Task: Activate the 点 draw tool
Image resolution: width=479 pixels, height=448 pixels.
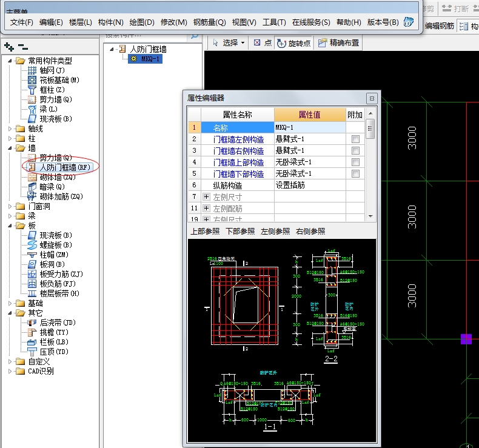Action: pyautogui.click(x=263, y=43)
